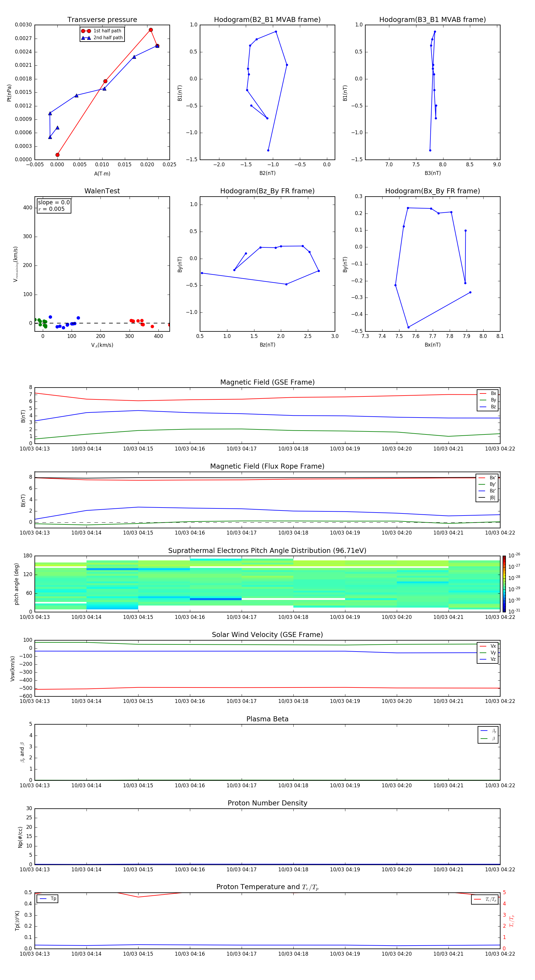This screenshot has width=535, height=980.
Task: Click the 'Transverse pressure' plot title
Action: 102,20
